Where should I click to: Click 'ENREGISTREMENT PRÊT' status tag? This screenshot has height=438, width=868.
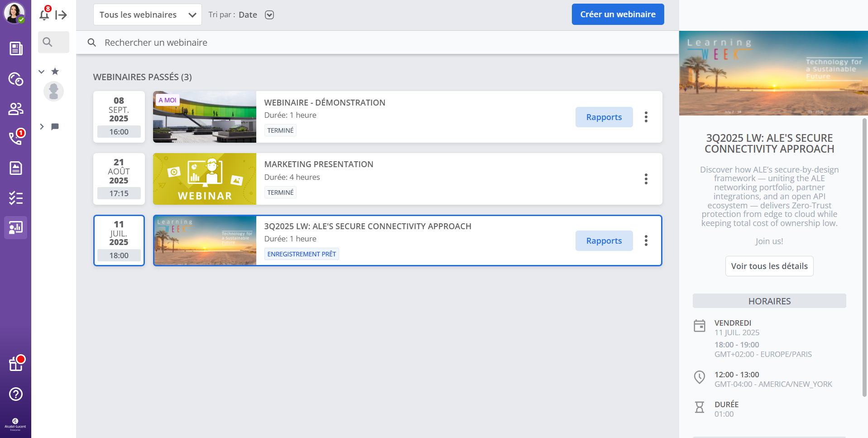point(302,254)
